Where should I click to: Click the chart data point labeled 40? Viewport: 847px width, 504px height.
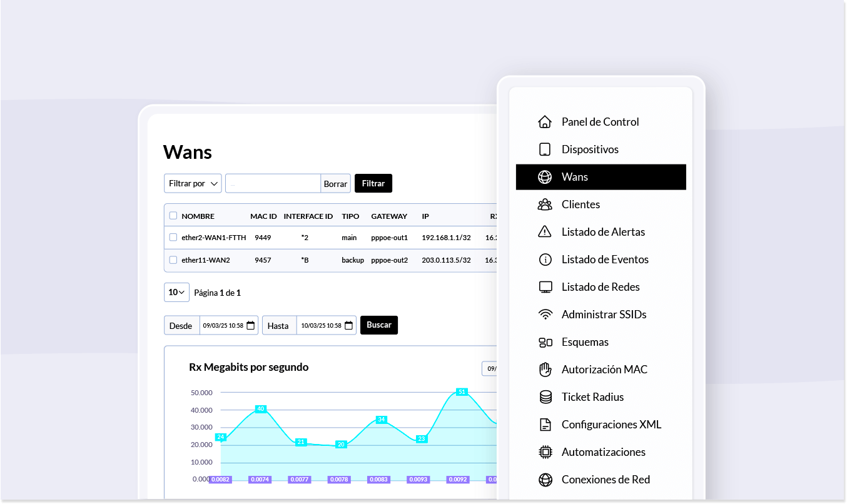point(261,409)
